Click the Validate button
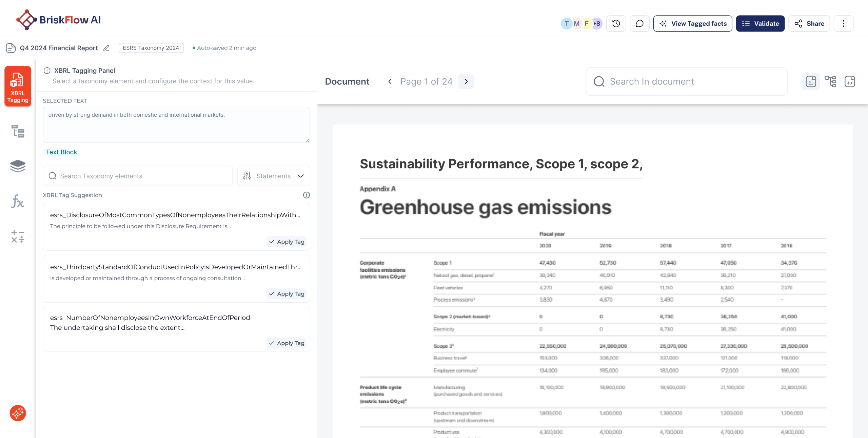 click(x=760, y=23)
